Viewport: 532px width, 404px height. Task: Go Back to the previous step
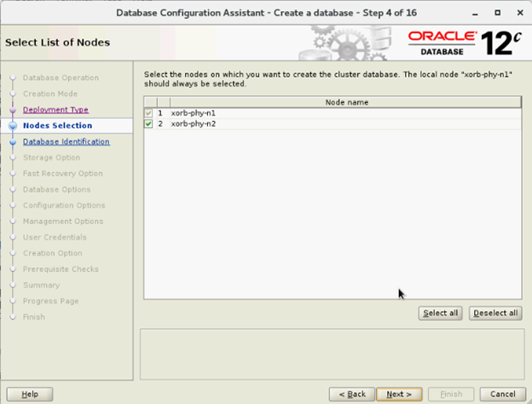click(x=352, y=394)
